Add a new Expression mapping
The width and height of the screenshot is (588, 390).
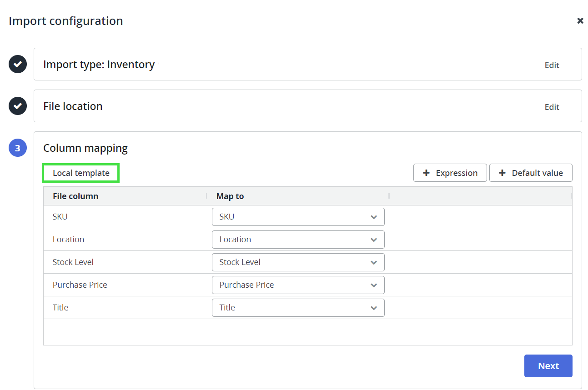pos(450,173)
